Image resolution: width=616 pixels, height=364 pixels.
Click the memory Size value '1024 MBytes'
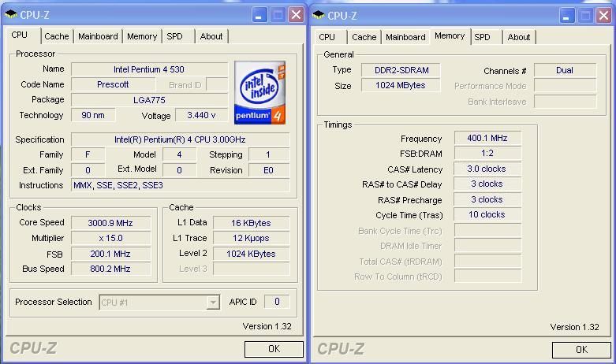click(x=401, y=86)
